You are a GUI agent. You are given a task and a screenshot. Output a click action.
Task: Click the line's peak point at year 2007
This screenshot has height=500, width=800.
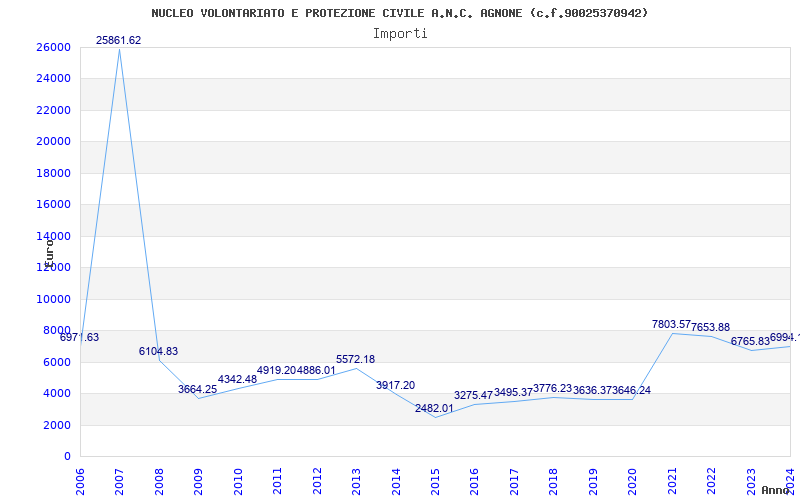(x=119, y=49)
